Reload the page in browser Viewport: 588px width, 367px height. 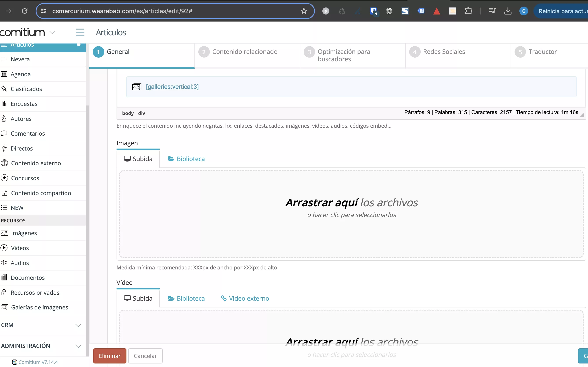(x=25, y=11)
